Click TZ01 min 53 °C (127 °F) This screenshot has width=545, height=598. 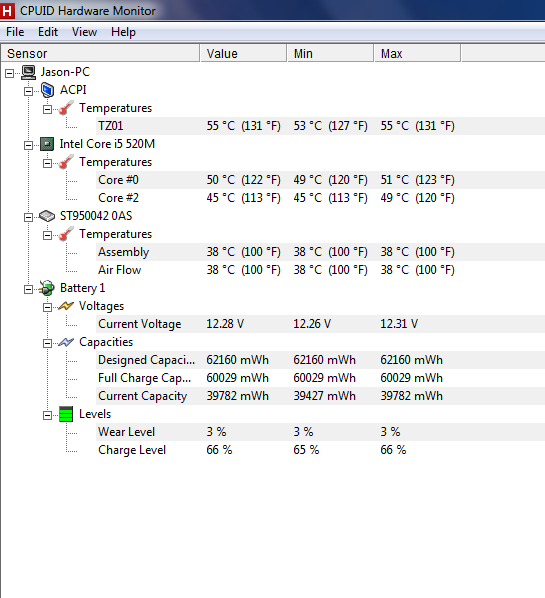coord(330,126)
